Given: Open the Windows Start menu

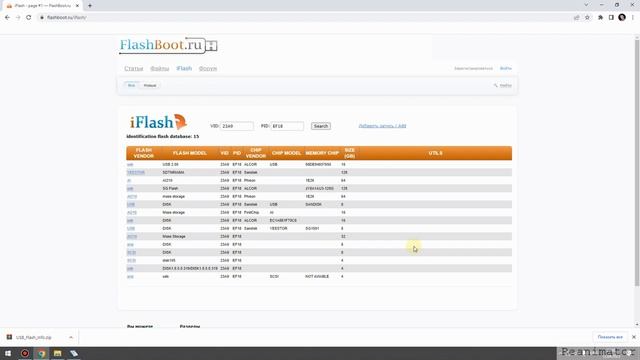Looking at the screenshot, I should (8, 353).
